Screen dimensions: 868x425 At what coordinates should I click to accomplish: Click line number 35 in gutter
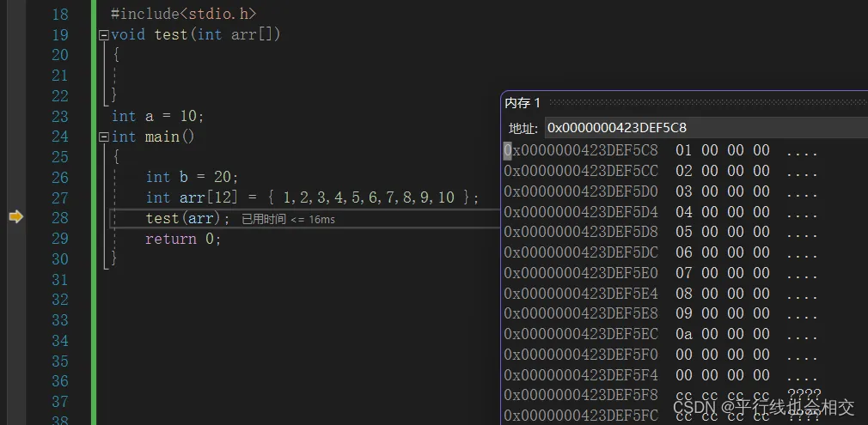click(x=60, y=361)
